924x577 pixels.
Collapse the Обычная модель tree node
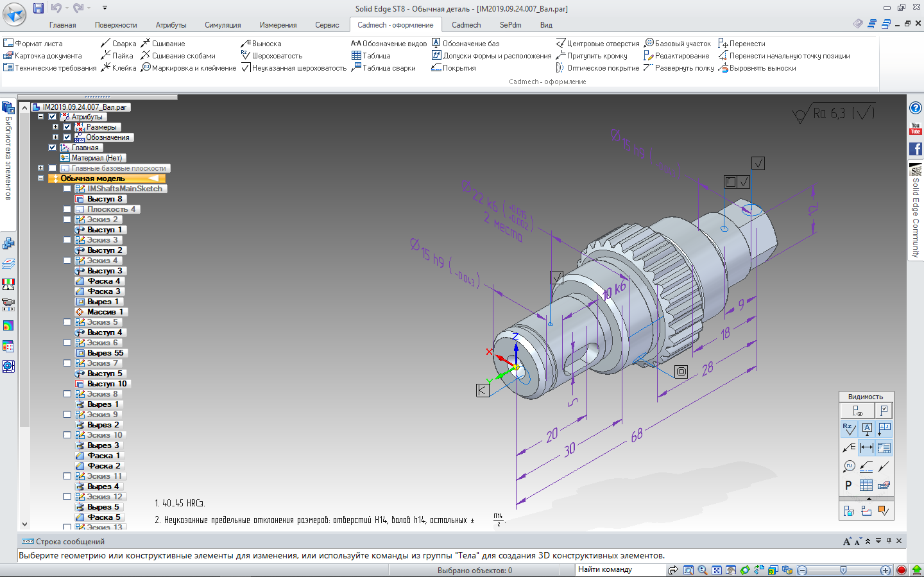[40, 178]
